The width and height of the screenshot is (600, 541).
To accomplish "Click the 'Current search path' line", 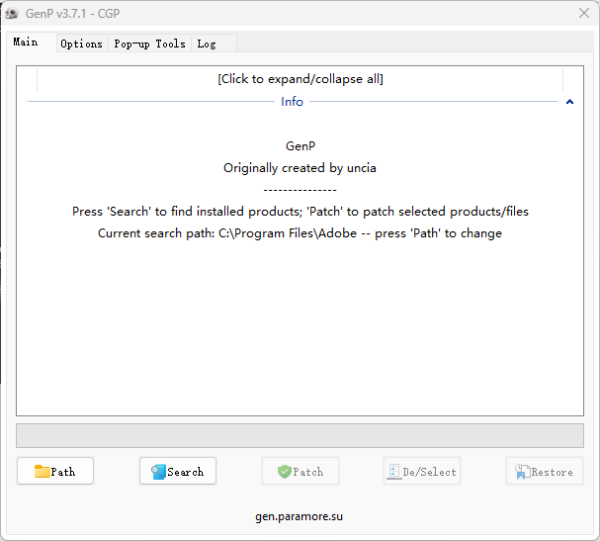I will pos(300,233).
